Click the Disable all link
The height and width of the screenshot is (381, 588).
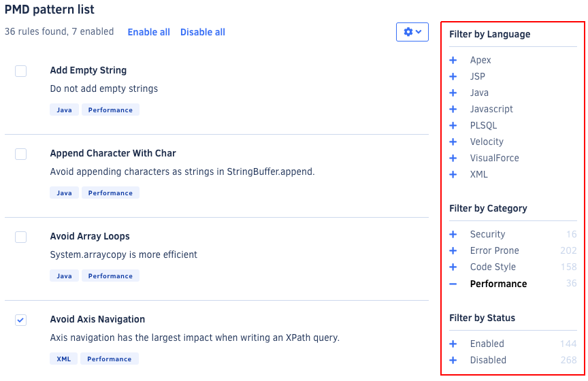click(x=202, y=33)
